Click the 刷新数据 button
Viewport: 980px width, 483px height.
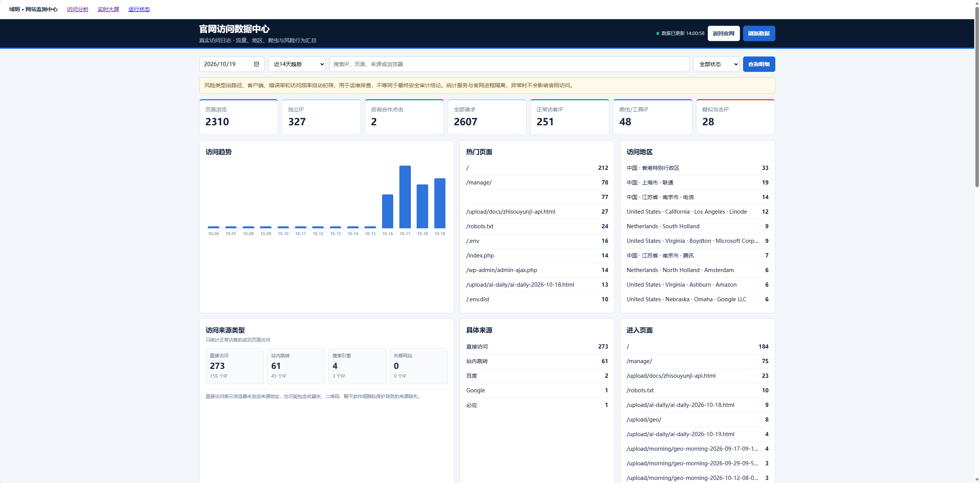[759, 33]
